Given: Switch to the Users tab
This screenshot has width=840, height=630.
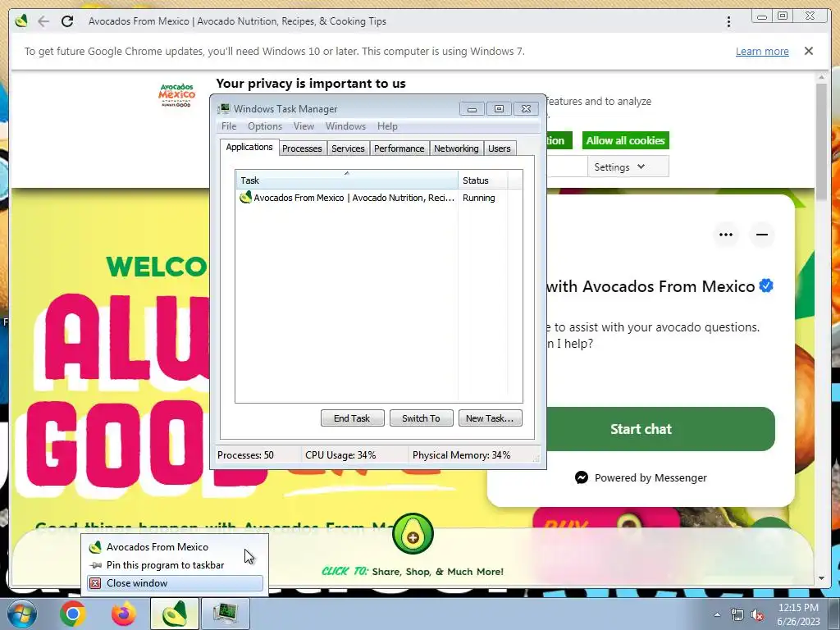Looking at the screenshot, I should point(500,148).
